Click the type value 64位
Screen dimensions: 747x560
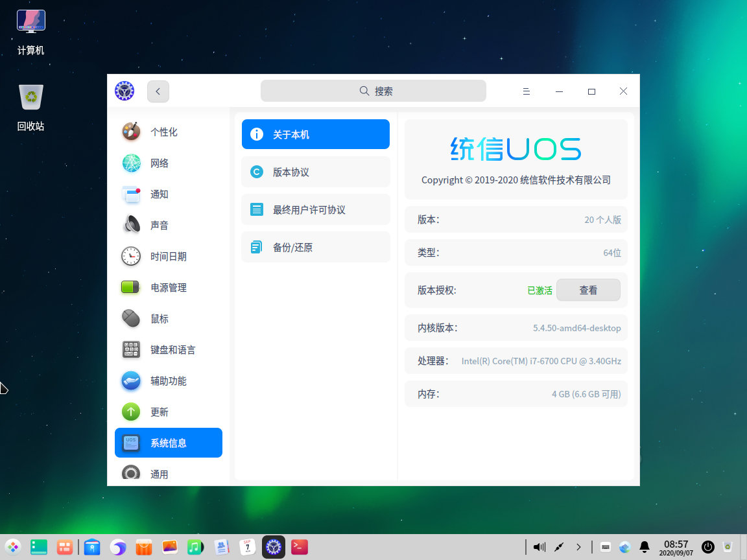(611, 253)
